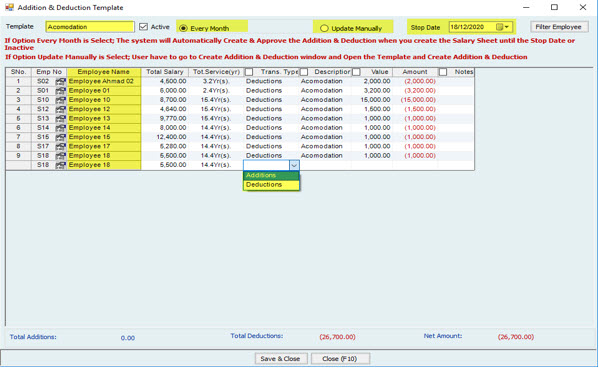Image resolution: width=599 pixels, height=369 pixels.
Task: Click employee lookup icon for Employee Ahmad 02
Action: 61,81
